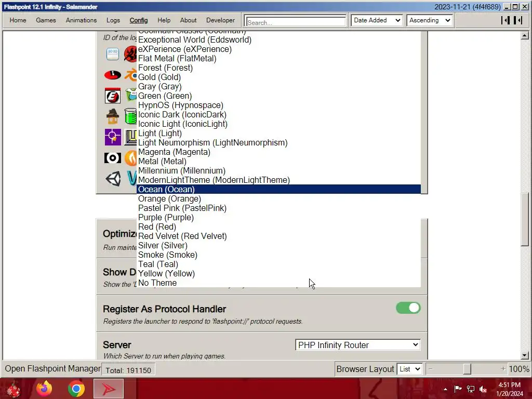Open the Server PHP Infinity Router dropdown

pyautogui.click(x=357, y=345)
